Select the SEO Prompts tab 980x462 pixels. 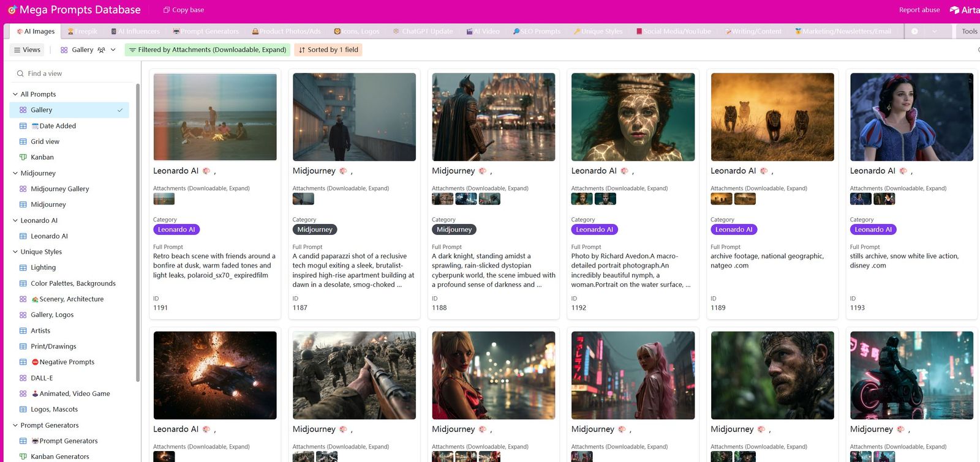537,31
